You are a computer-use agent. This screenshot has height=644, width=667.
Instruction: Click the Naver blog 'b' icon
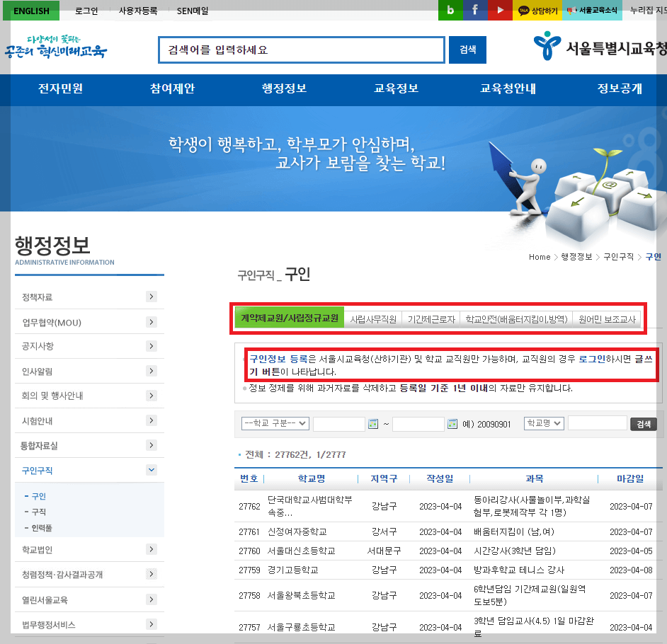(450, 10)
